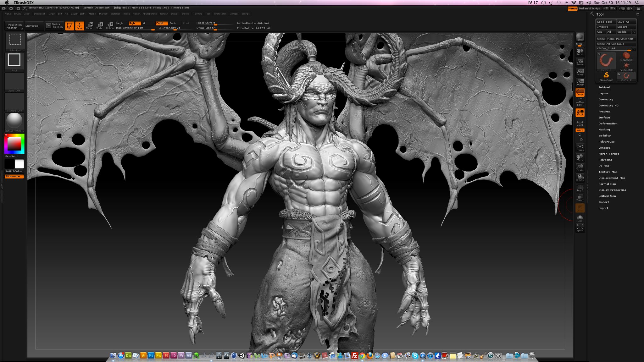Open the Quick Sketch tool
Screen dimensions: 644x362
tap(54, 26)
